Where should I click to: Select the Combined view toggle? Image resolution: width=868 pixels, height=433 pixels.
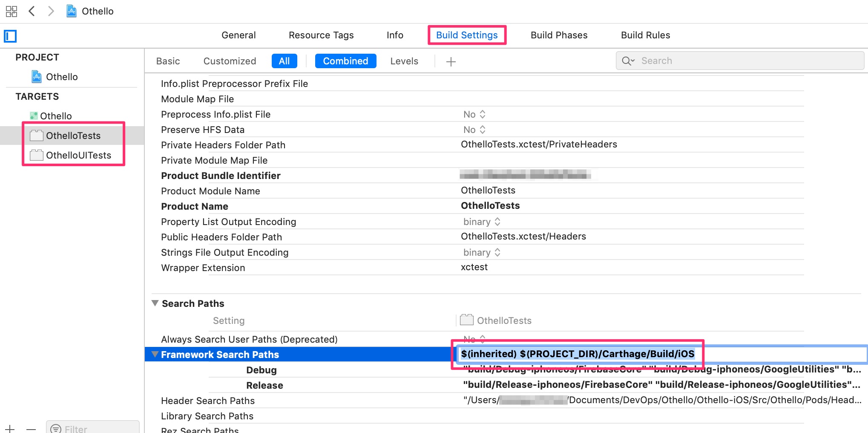(345, 61)
